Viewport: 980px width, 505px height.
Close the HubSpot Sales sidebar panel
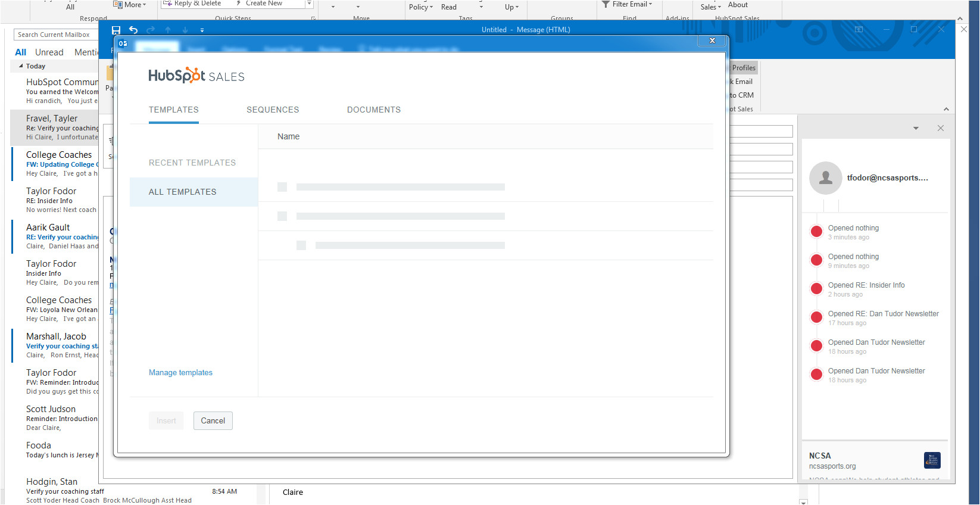(940, 128)
